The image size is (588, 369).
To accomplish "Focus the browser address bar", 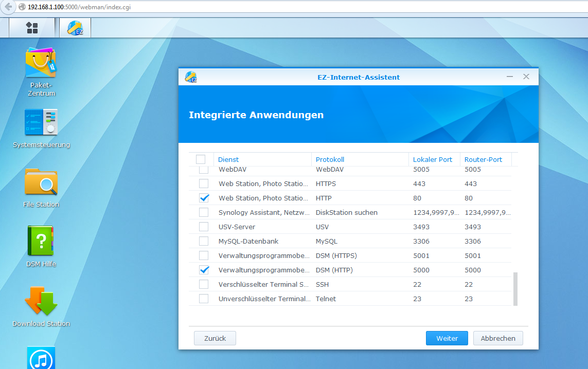I will (x=300, y=7).
